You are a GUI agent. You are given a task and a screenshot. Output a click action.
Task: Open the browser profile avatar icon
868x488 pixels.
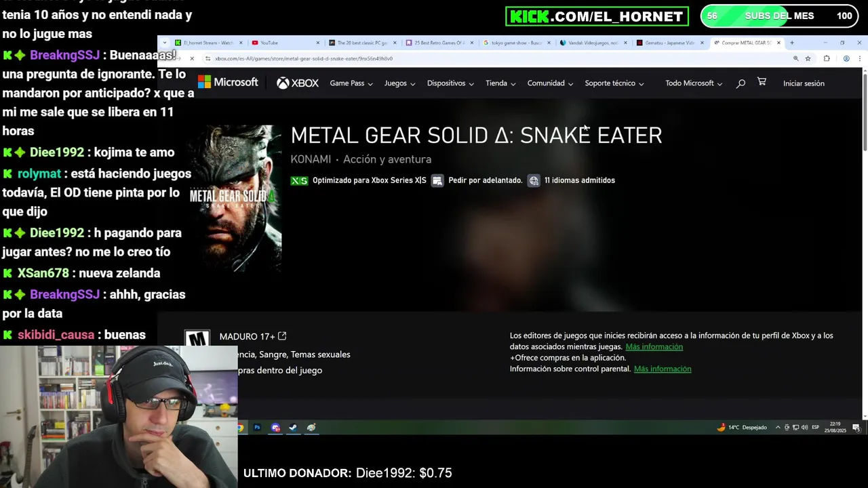[x=846, y=59]
